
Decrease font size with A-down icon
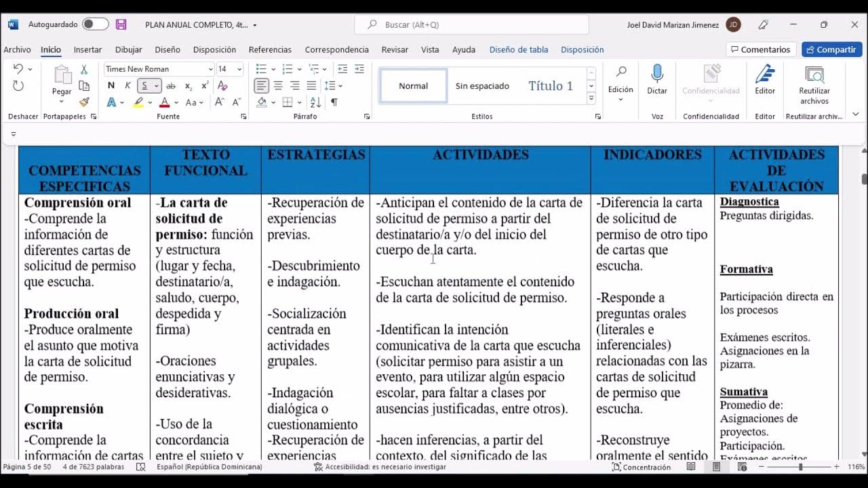236,102
